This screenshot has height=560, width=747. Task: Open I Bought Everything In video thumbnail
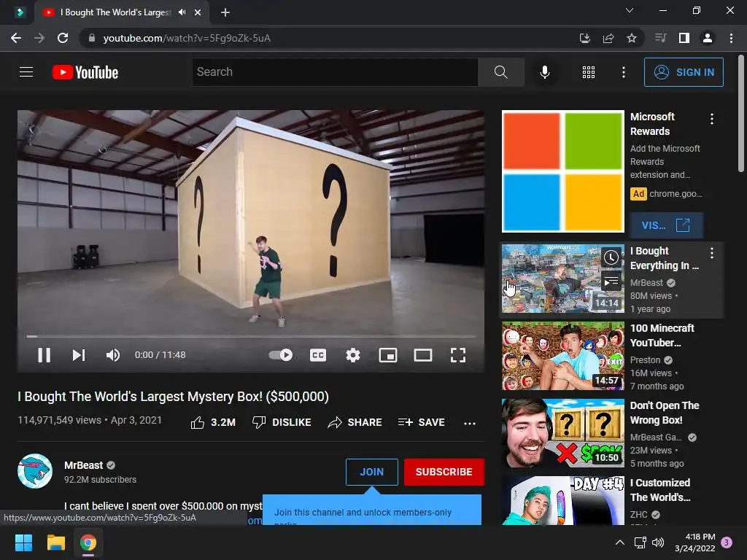click(562, 279)
